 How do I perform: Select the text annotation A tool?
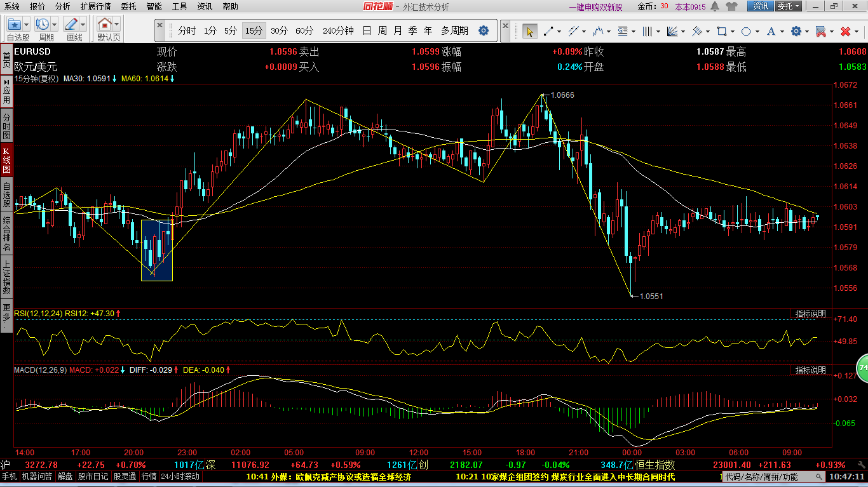(771, 31)
